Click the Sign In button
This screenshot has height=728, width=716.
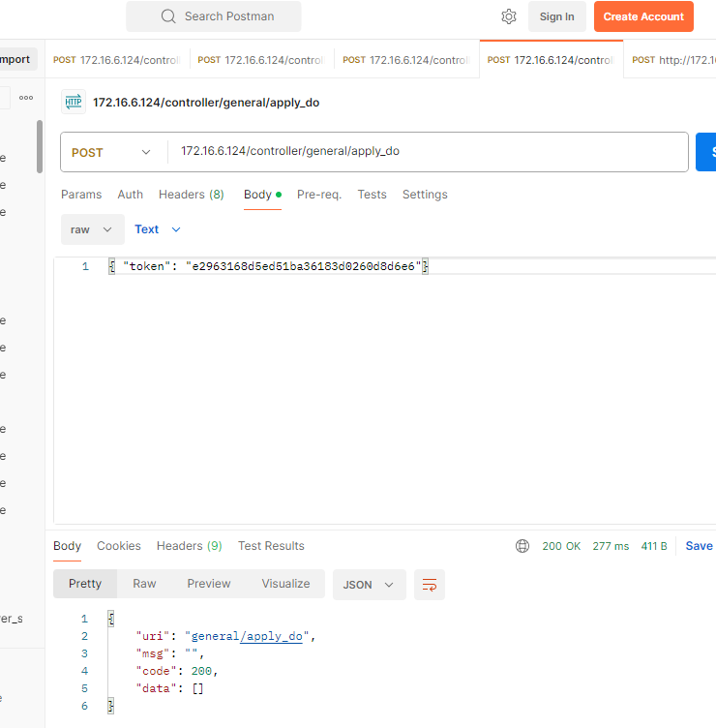click(x=557, y=16)
